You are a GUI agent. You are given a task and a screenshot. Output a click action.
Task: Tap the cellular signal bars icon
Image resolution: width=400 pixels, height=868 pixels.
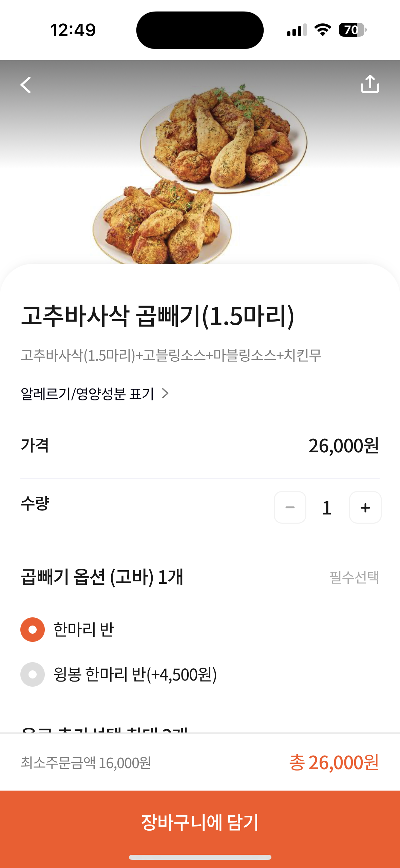click(297, 30)
